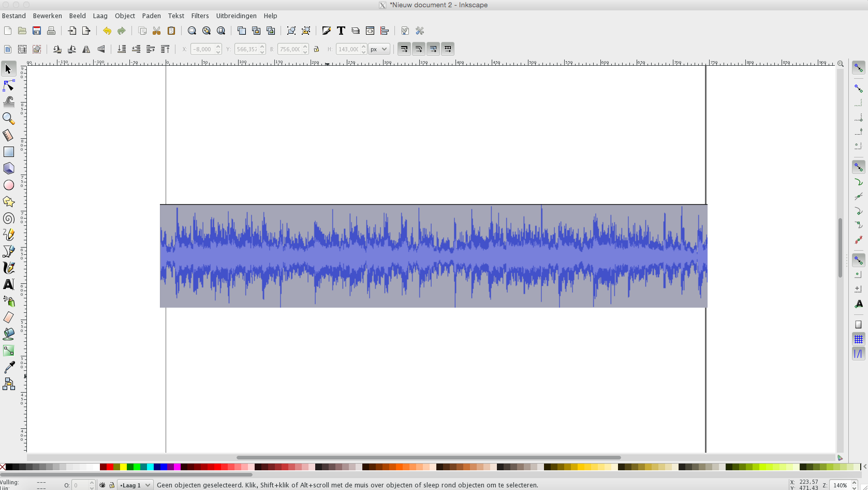Viewport: 868px width, 490px height.
Task: Click the Print document icon
Action: click(x=51, y=31)
